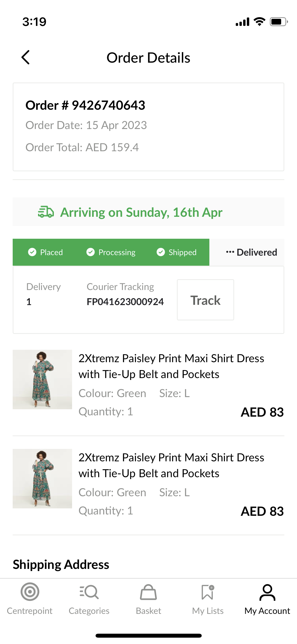Tap courier tracking number FP041623000924
This screenshot has width=297, height=644.
pos(125,302)
